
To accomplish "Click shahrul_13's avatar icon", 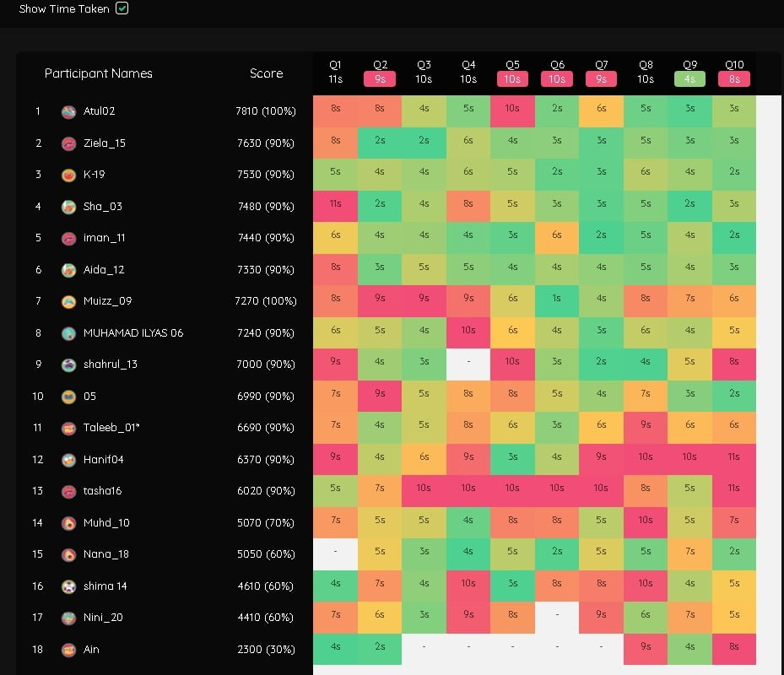I will [x=69, y=364].
